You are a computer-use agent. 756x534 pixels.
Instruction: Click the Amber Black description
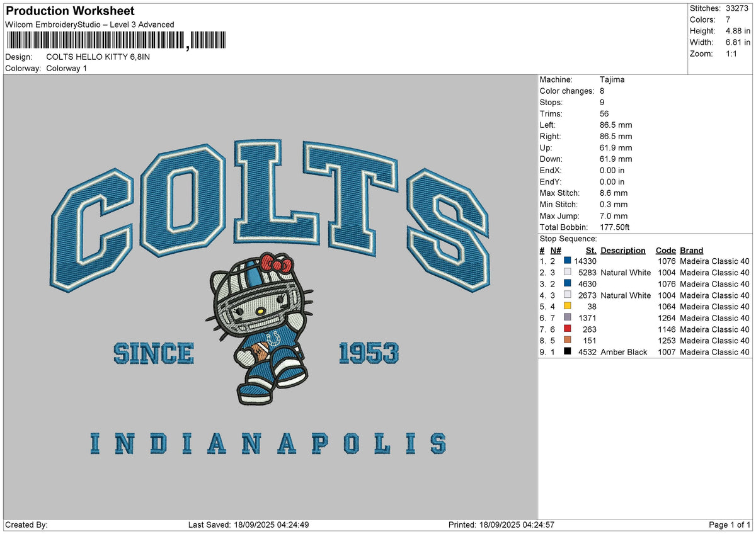pos(624,352)
